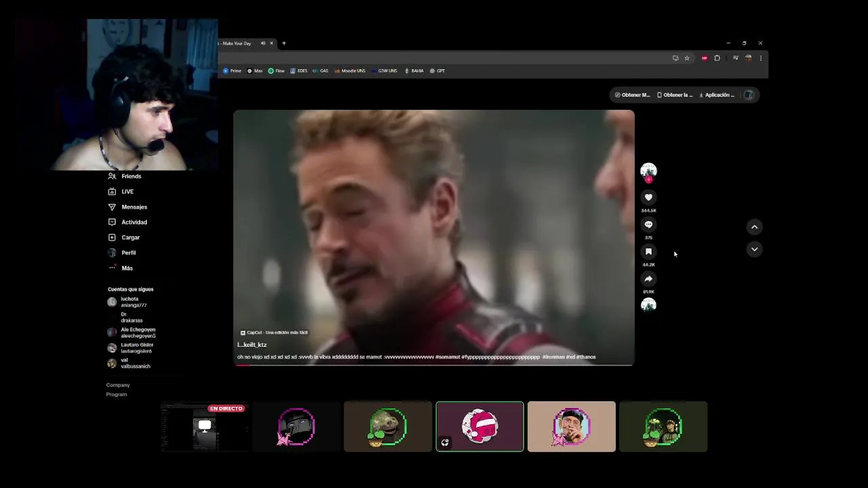Open the G3W UNS bookmark
868x488 pixels.
click(x=384, y=70)
